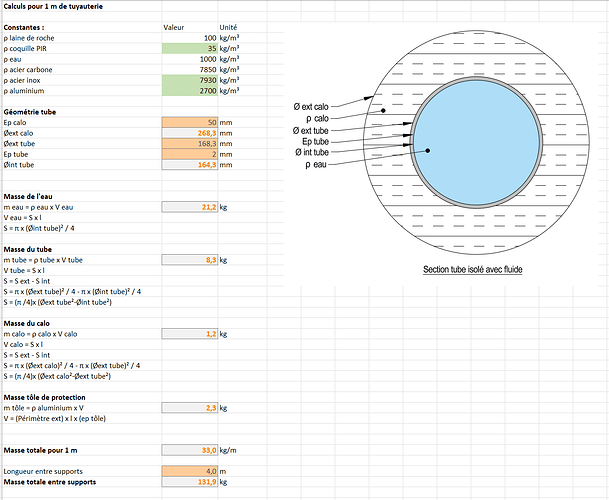Select the ρ acier carbone value 7850
Screen dimensions: 609x500
pyautogui.click(x=190, y=70)
